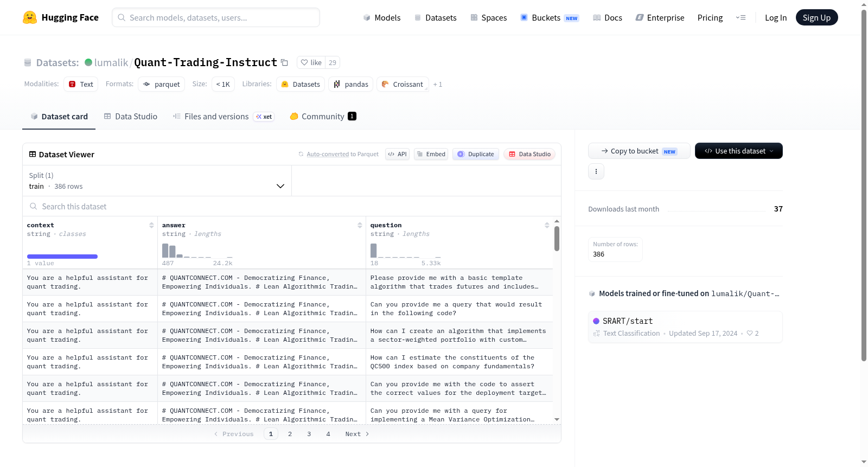Click the parquet format tag

click(x=161, y=84)
